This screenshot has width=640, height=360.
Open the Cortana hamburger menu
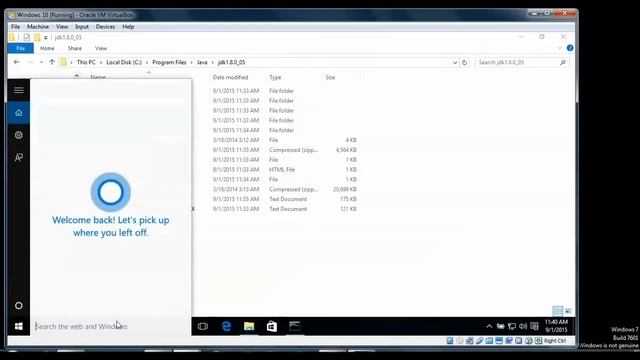(19, 90)
